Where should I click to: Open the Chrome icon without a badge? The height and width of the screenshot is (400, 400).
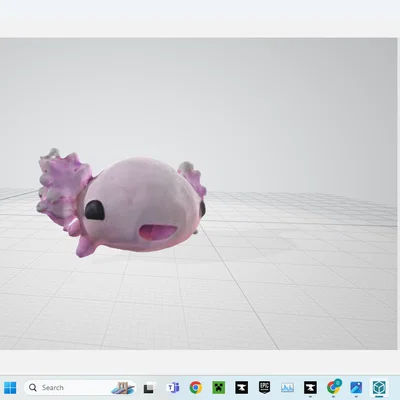[x=196, y=388]
